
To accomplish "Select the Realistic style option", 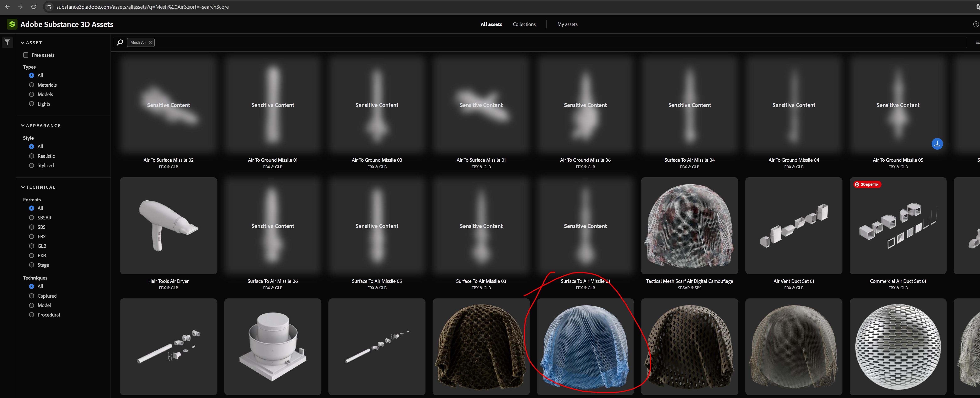I will pos(32,156).
